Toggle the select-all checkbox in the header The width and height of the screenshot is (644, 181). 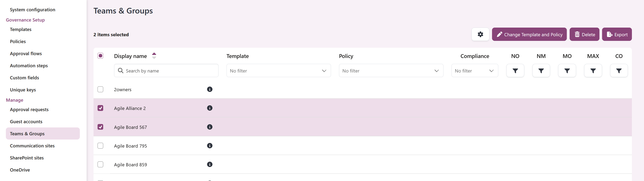[x=101, y=55]
